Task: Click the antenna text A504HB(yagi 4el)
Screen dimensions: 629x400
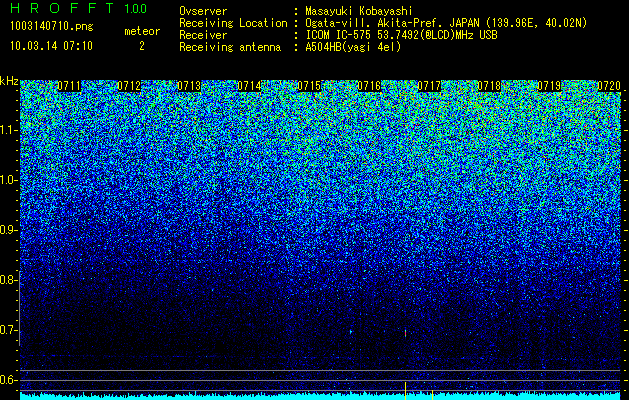Action: pos(353,47)
